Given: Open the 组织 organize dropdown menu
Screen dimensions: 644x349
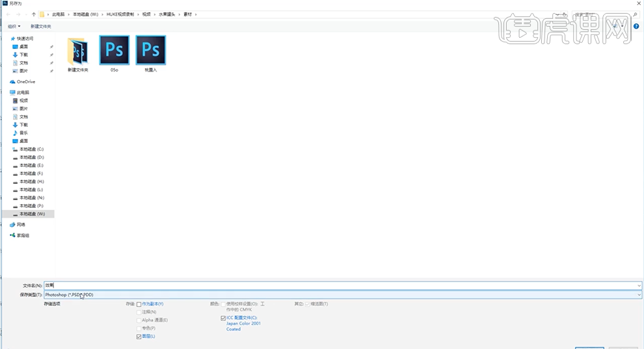Looking at the screenshot, I should pos(14,26).
